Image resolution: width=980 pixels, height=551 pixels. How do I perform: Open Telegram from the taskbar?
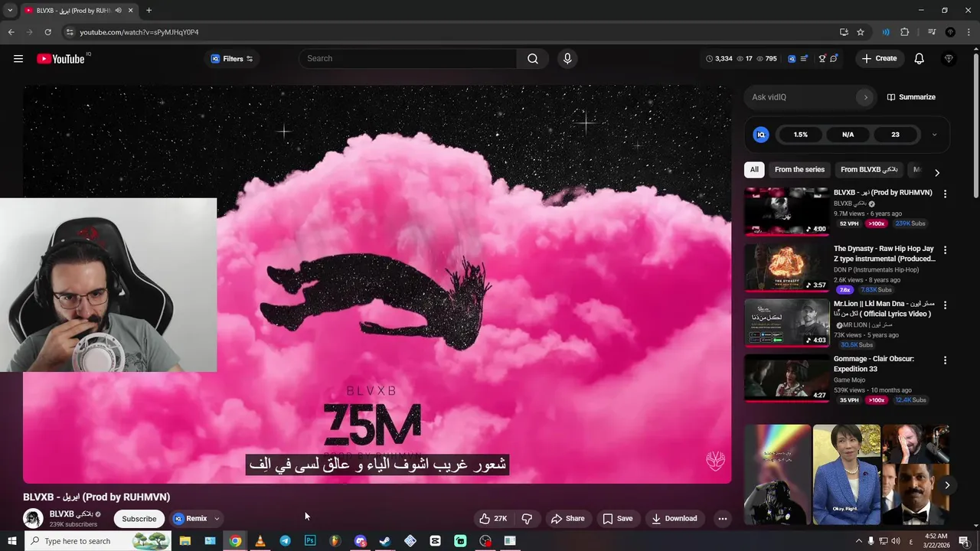click(285, 541)
